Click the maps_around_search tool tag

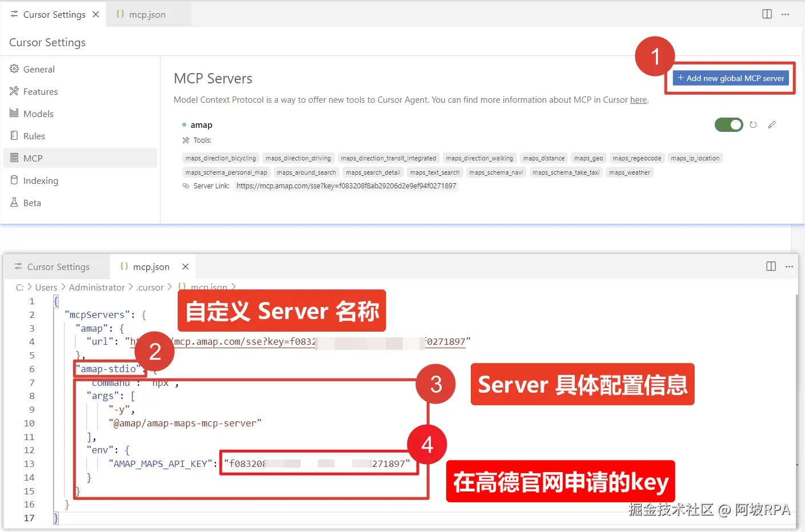pos(306,172)
